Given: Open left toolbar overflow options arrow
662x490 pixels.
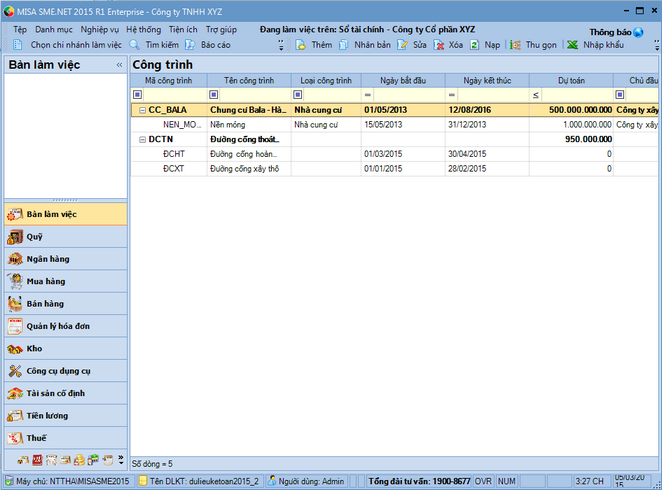Looking at the screenshot, I should (281, 45).
